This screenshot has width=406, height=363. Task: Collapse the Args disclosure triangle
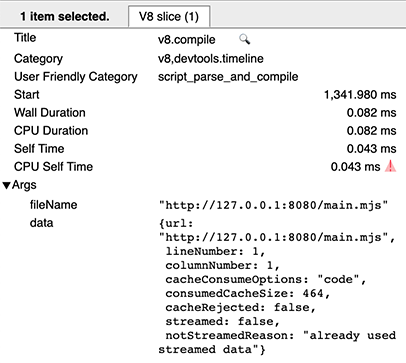point(6,185)
